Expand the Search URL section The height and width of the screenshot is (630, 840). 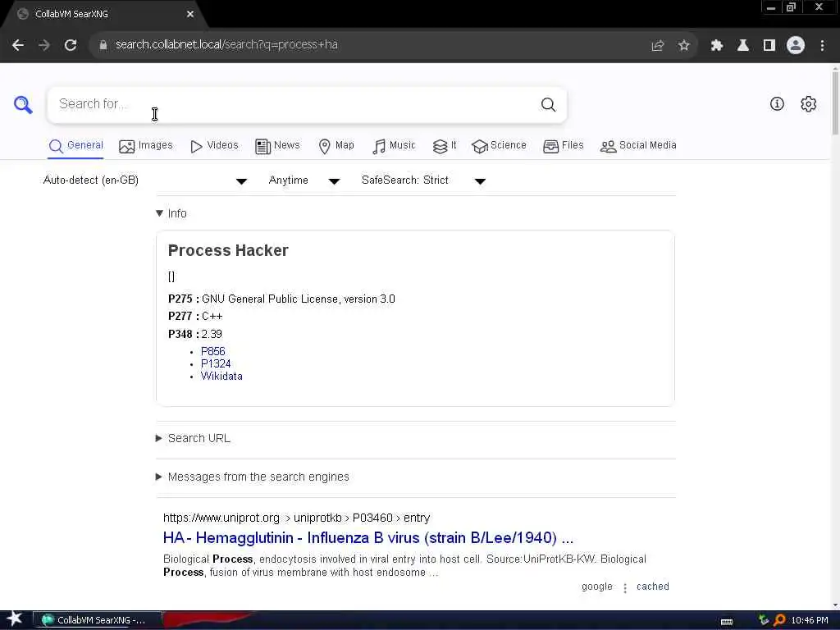[193, 438]
